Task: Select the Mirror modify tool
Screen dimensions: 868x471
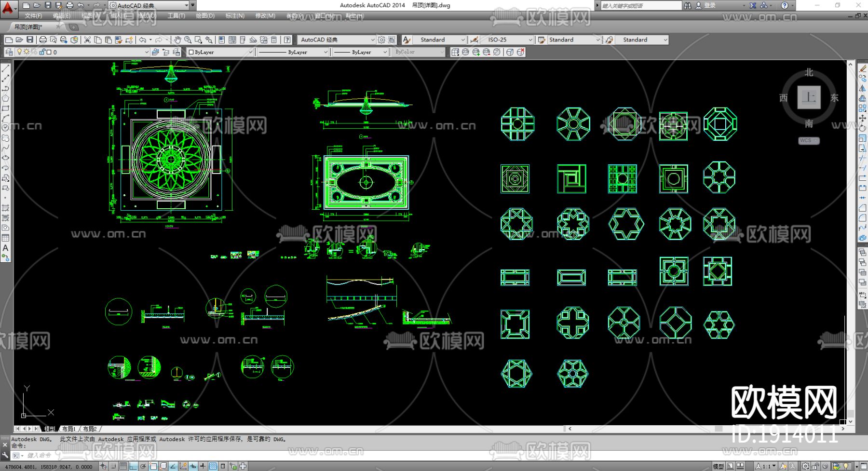Action: [863, 88]
